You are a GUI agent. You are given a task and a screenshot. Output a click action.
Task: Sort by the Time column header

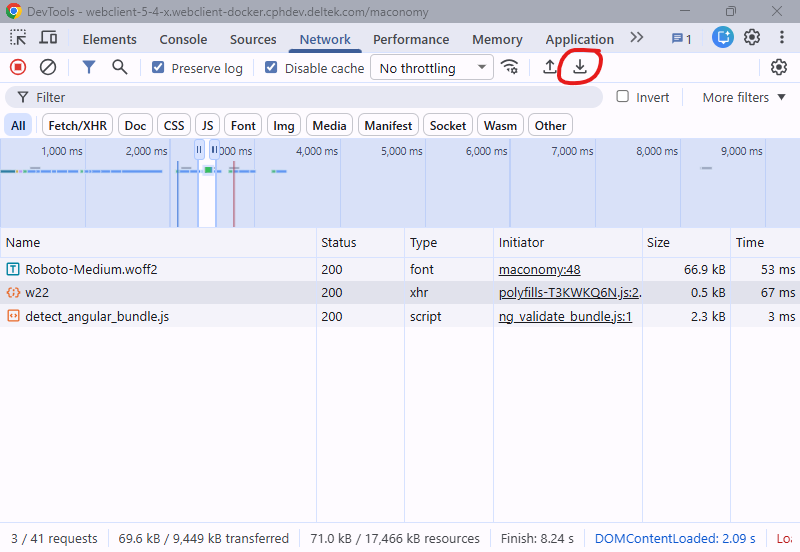coord(765,242)
